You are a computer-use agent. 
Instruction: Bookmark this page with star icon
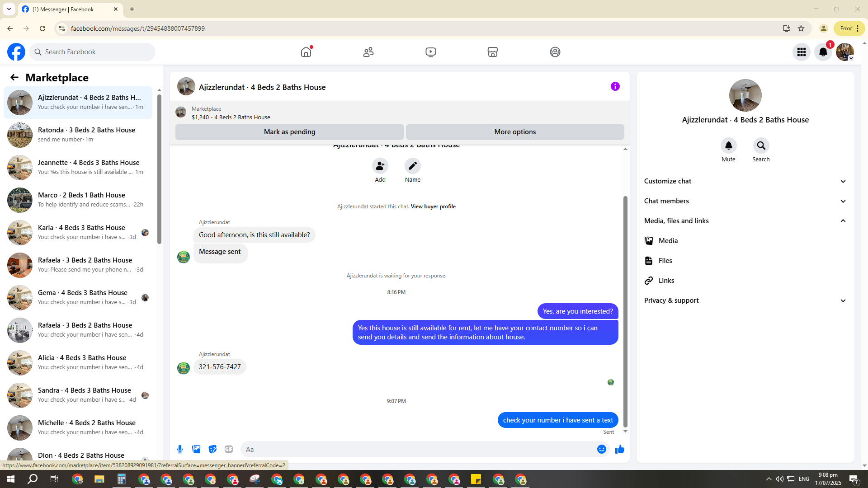pyautogui.click(x=801, y=28)
